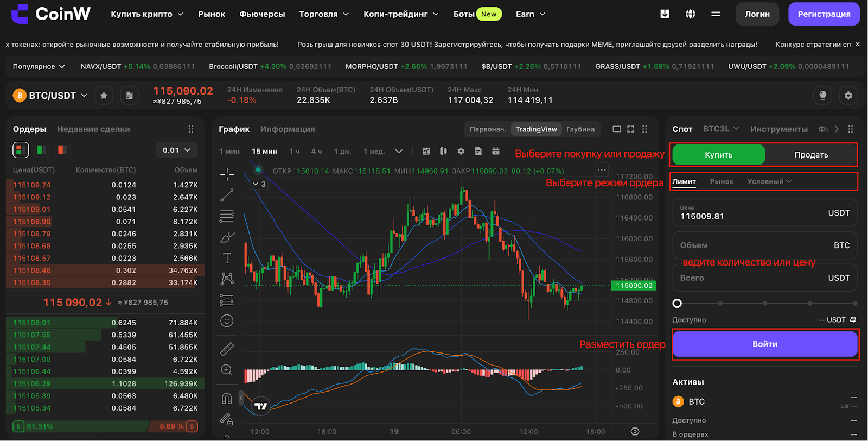Open chart settings gear in timeframe toolbar
This screenshot has height=441, width=868.
[x=461, y=151]
